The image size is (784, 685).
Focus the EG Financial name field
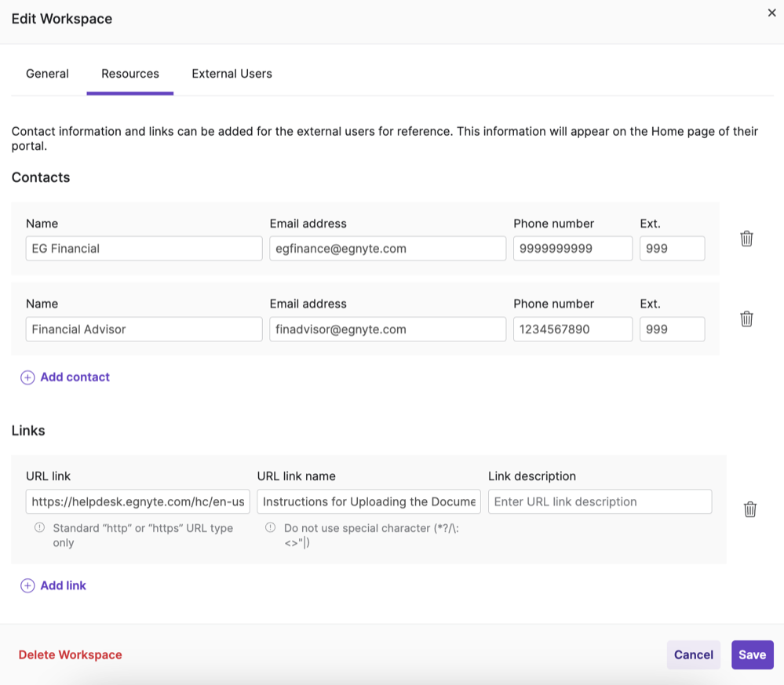pos(144,249)
